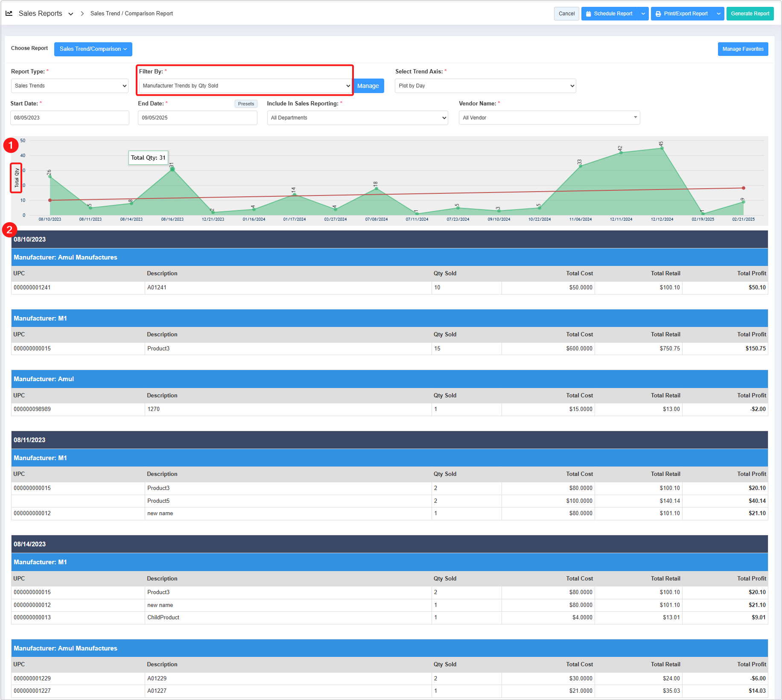Cancel the report

pyautogui.click(x=566, y=14)
